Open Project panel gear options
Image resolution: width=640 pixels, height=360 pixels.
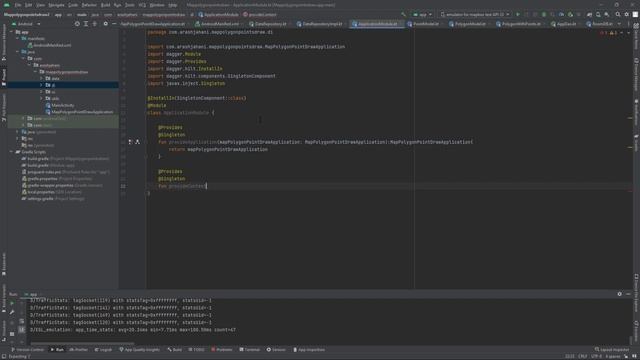pos(105,24)
